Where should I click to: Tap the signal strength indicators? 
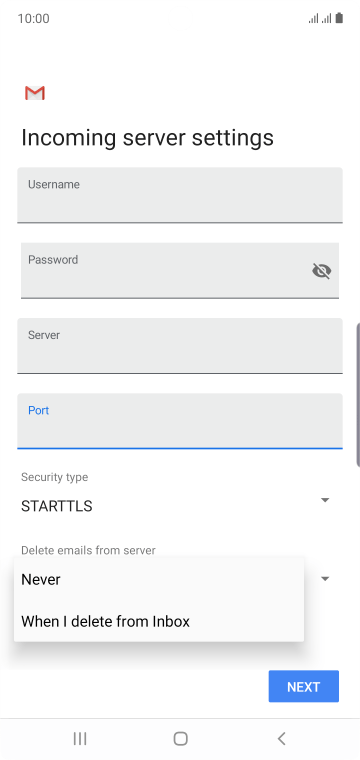320,18
